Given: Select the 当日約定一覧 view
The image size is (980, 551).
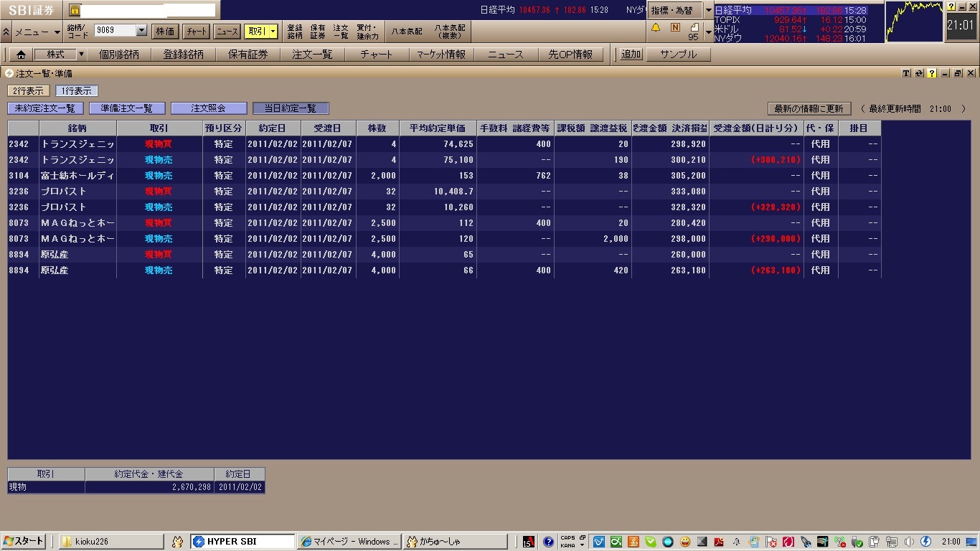Looking at the screenshot, I should point(290,108).
